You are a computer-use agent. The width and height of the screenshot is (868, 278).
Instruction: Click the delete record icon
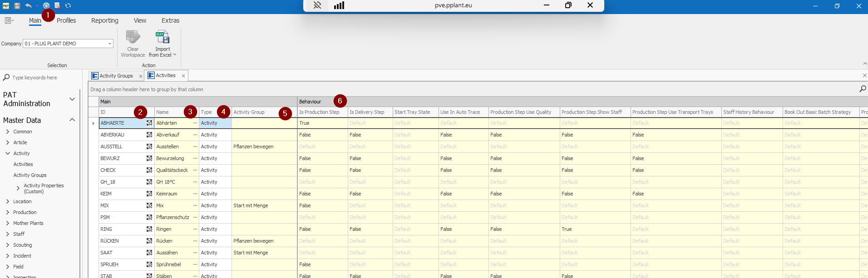[x=57, y=6]
